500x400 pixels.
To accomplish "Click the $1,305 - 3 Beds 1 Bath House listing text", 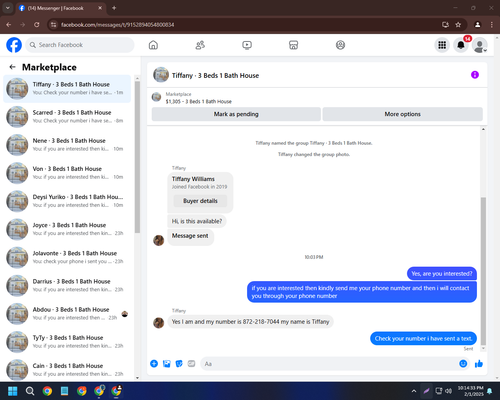I will click(199, 101).
